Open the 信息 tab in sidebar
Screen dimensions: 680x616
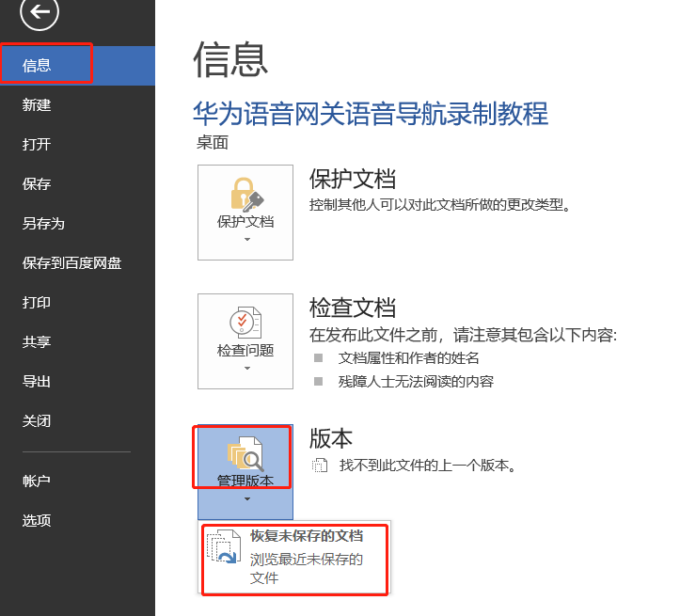77,66
